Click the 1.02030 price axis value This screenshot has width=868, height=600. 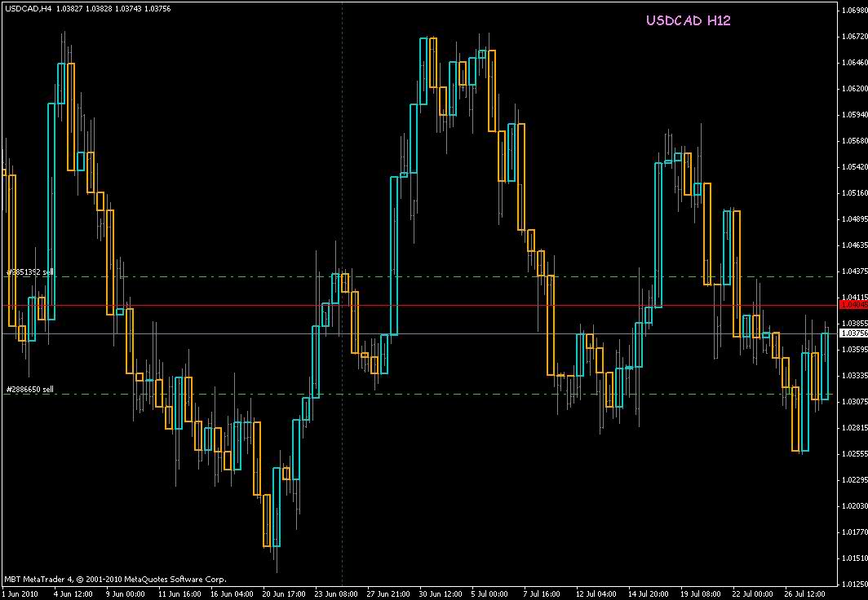coord(854,505)
